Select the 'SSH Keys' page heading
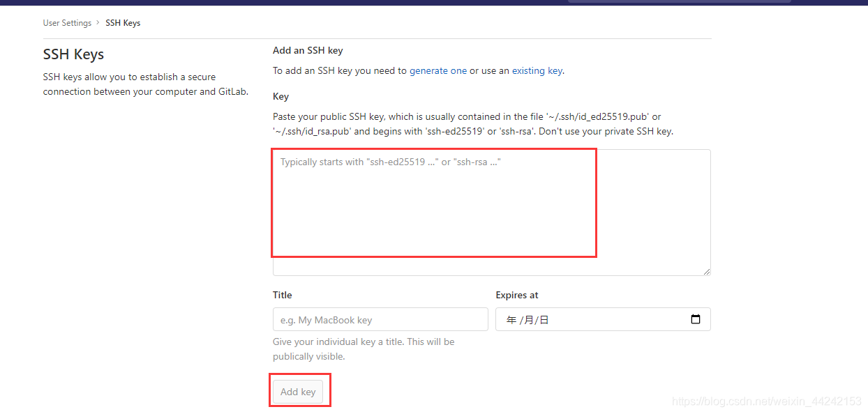Viewport: 868px width, 414px height. (x=73, y=54)
